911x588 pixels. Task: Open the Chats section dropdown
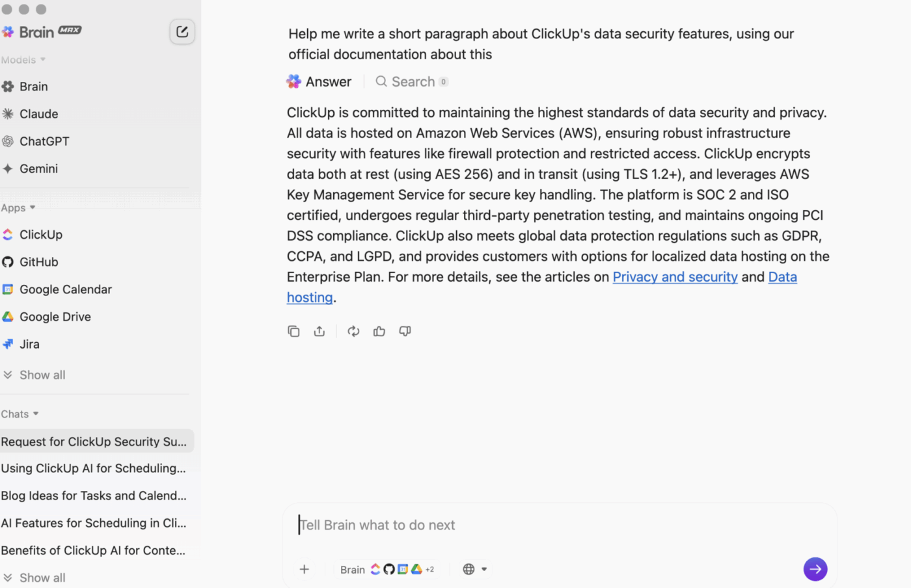tap(20, 414)
